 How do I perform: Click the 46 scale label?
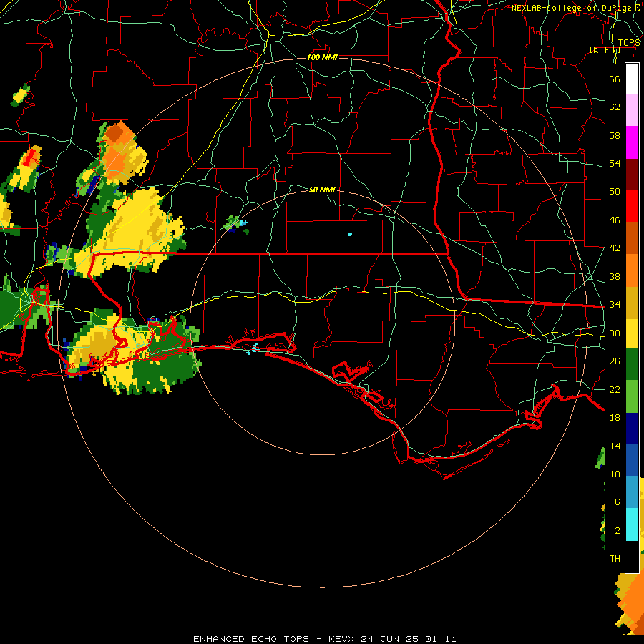[615, 220]
